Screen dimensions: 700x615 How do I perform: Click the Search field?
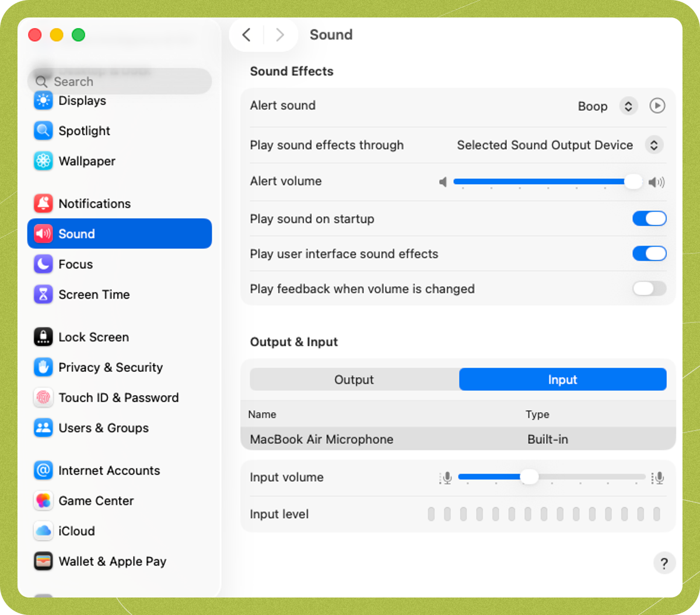tap(120, 82)
